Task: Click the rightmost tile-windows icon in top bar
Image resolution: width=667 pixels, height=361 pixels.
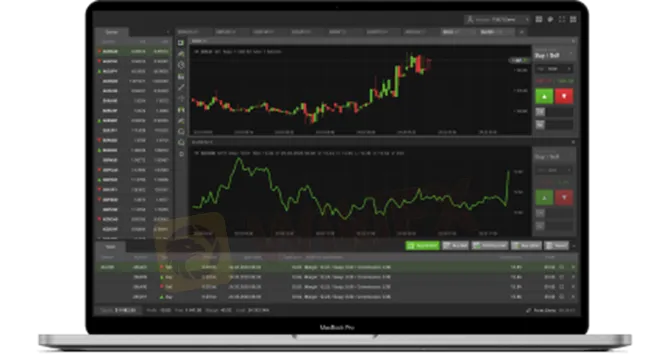Action: (573, 20)
